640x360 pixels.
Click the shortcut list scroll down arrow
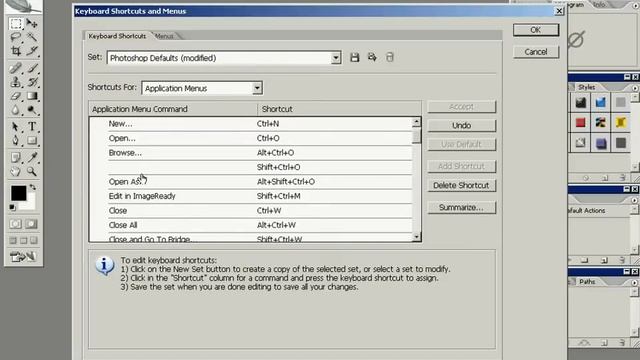[x=416, y=236]
